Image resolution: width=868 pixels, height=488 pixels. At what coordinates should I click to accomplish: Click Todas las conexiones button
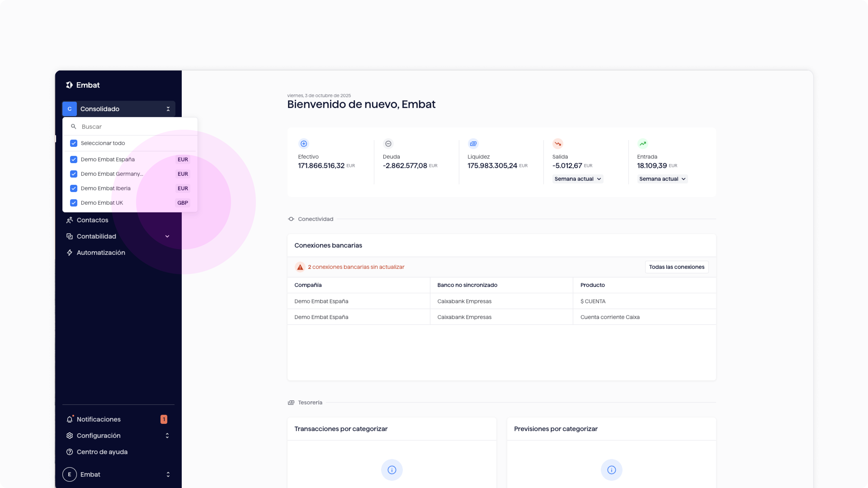pos(676,267)
